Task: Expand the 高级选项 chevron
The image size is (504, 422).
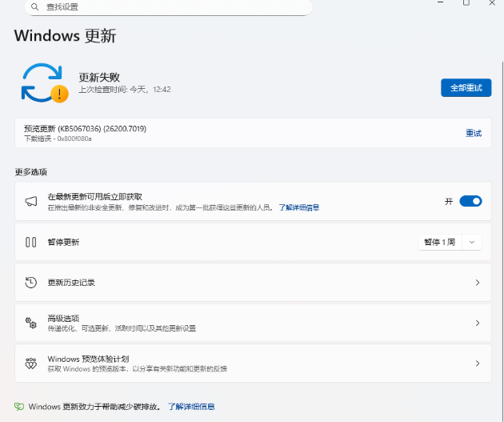Action: [478, 323]
